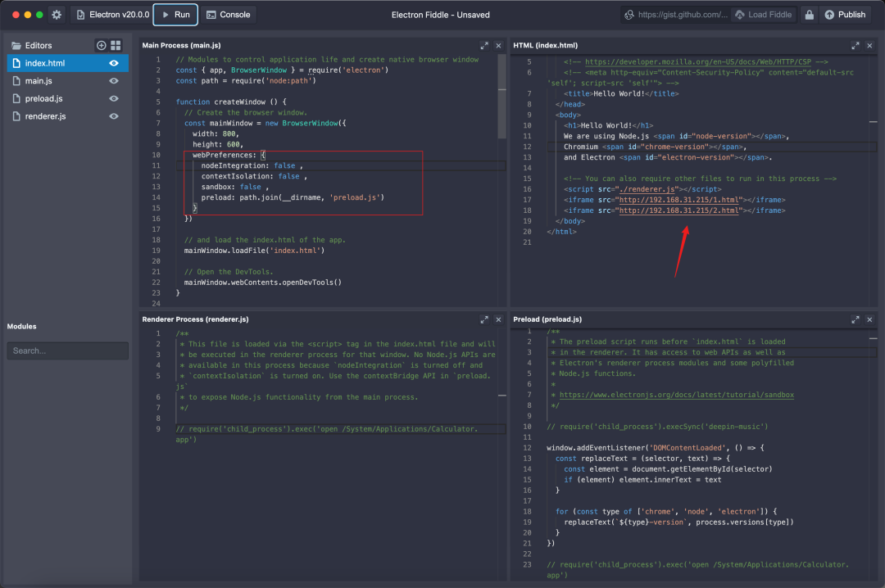Screen dimensions: 885x588
Task: Open the Electron v20.0.0 version selector
Action: coord(111,15)
